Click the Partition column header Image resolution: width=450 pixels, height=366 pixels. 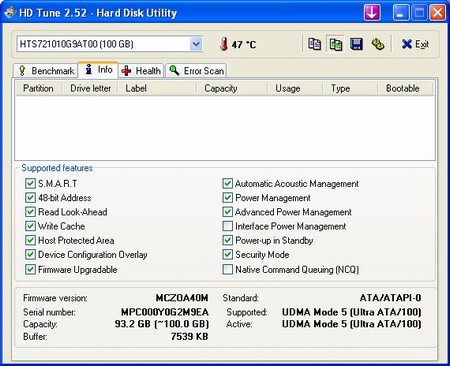click(38, 88)
